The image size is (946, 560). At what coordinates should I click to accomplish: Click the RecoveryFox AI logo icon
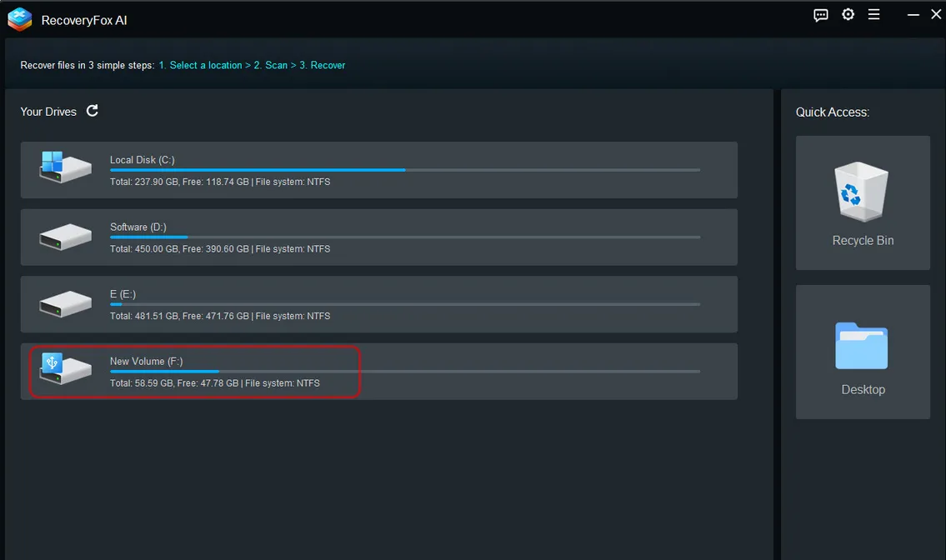[19, 19]
